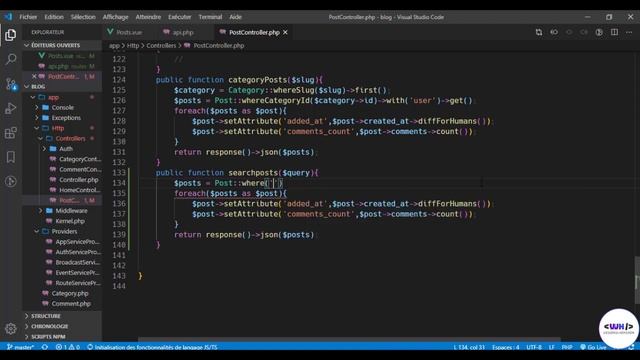The image size is (640, 360).
Task: Expand the Auth folder
Action: point(66,149)
